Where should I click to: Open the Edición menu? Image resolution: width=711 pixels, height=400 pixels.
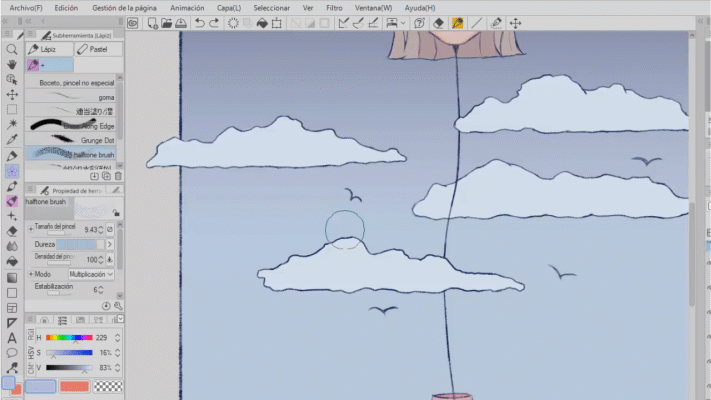(66, 8)
